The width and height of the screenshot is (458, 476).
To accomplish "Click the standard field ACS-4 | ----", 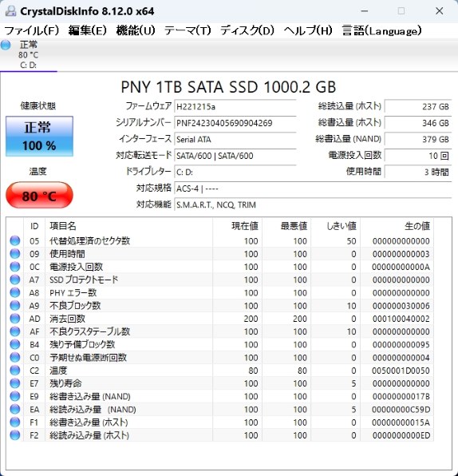I will pos(313,188).
